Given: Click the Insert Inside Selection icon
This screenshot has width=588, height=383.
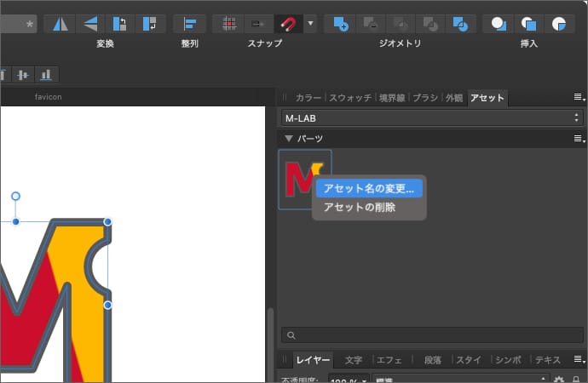Looking at the screenshot, I should (x=559, y=24).
